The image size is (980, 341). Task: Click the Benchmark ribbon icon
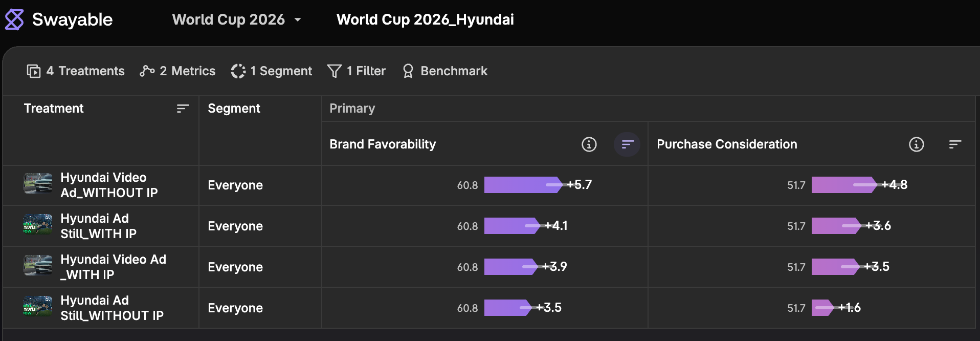(x=408, y=71)
